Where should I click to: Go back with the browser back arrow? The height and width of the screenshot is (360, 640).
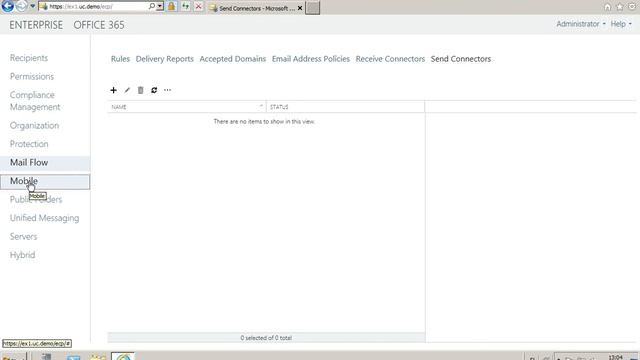coord(8,6)
